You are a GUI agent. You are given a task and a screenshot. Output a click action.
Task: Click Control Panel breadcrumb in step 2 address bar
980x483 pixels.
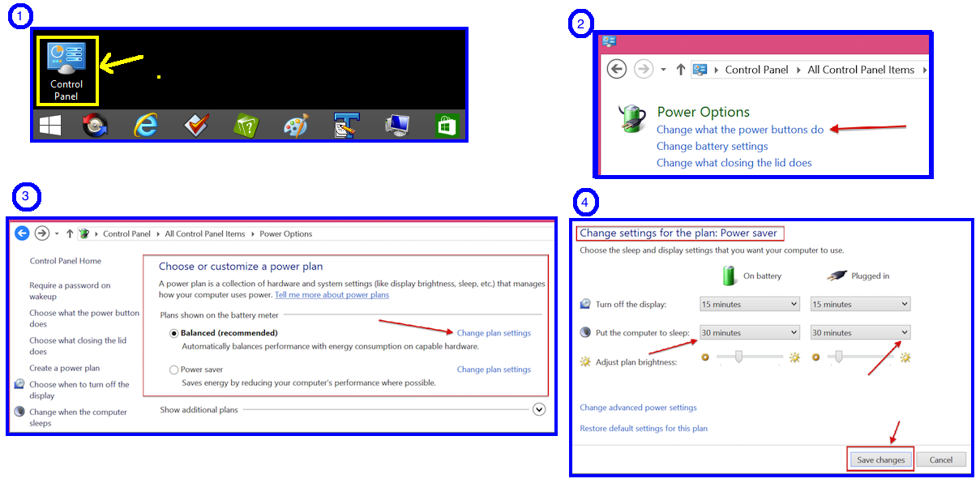757,70
